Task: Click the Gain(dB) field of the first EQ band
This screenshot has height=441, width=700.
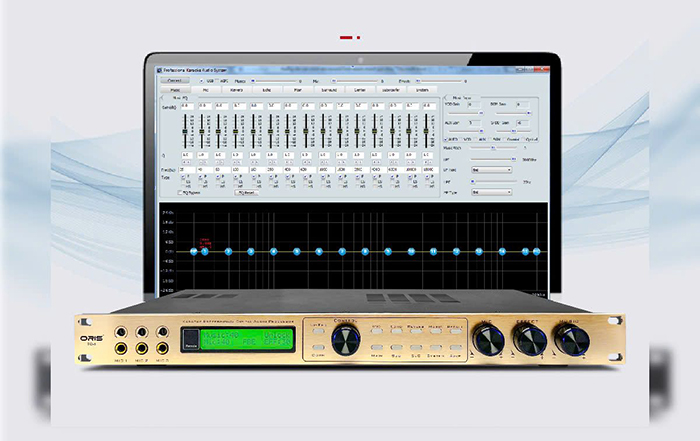Action: coord(187,106)
